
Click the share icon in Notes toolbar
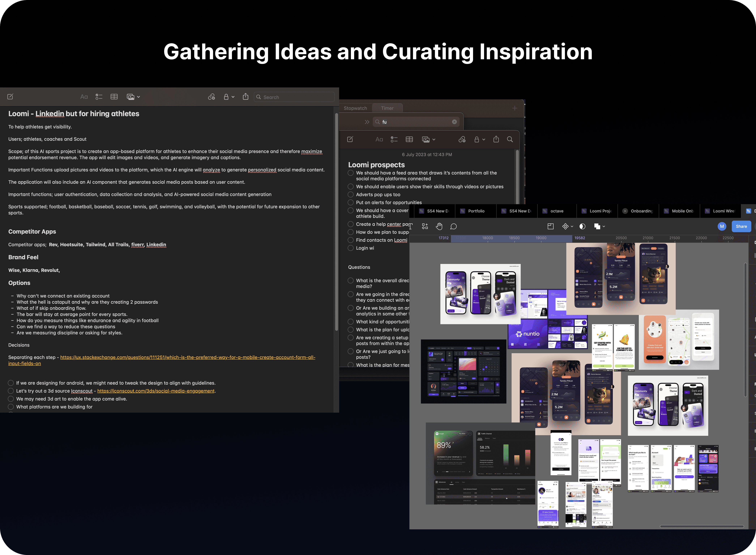[246, 97]
